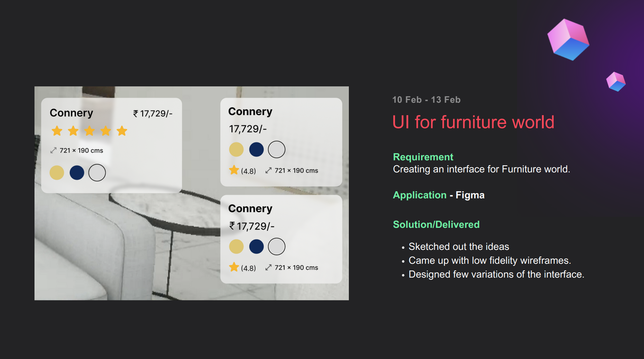Click the first star in the five-star rating
Viewport: 644px width, 359px height.
(57, 131)
